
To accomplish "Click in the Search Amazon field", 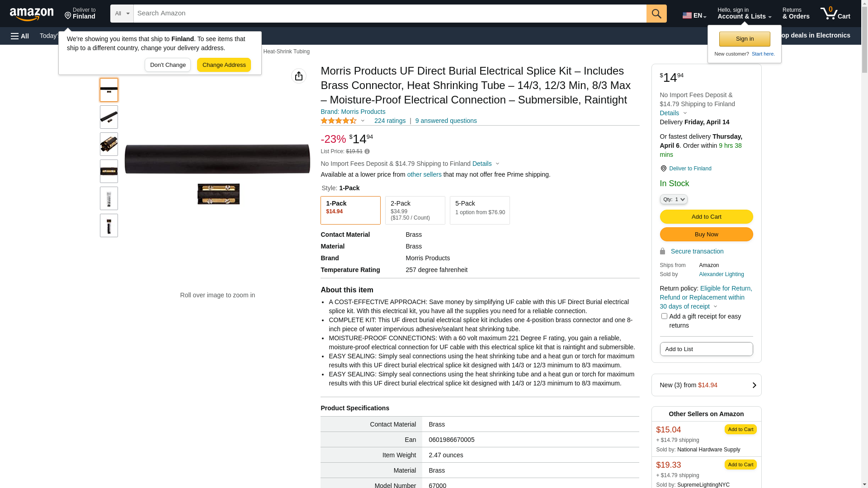I will tap(390, 14).
